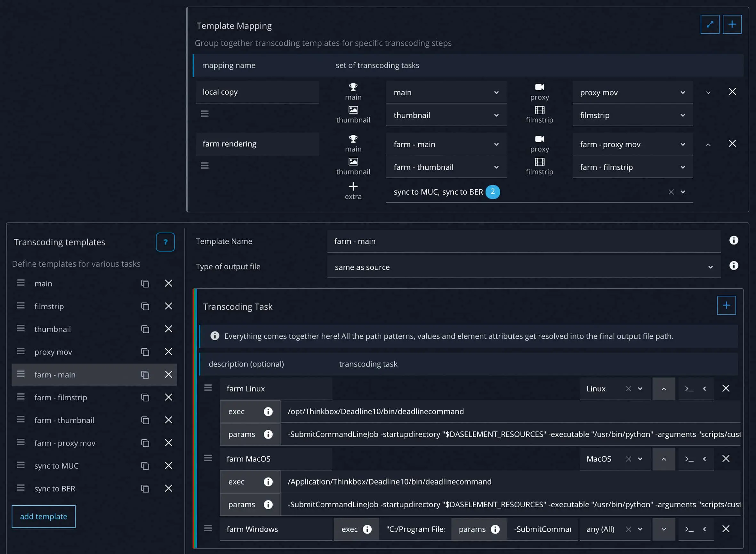Add a new Transcoding Task

pos(726,305)
